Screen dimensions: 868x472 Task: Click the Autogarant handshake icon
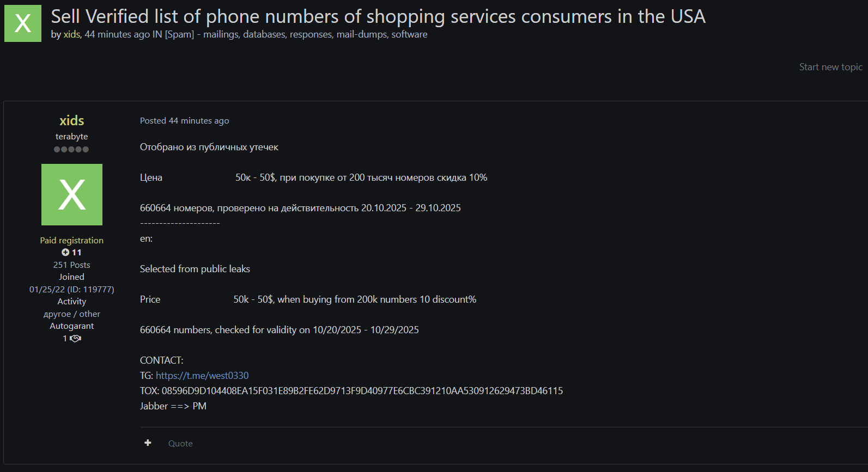75,339
